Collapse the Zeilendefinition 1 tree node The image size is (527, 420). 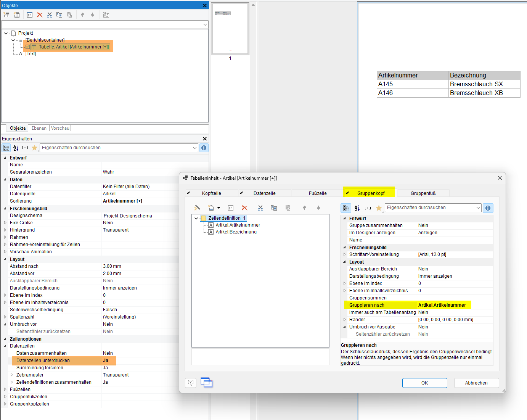point(196,218)
